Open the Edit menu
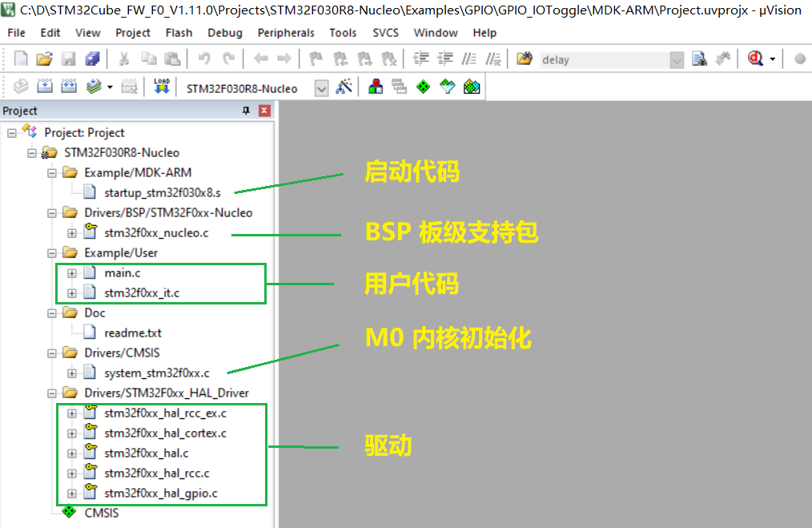Viewport: 812px width, 528px height. (x=50, y=33)
